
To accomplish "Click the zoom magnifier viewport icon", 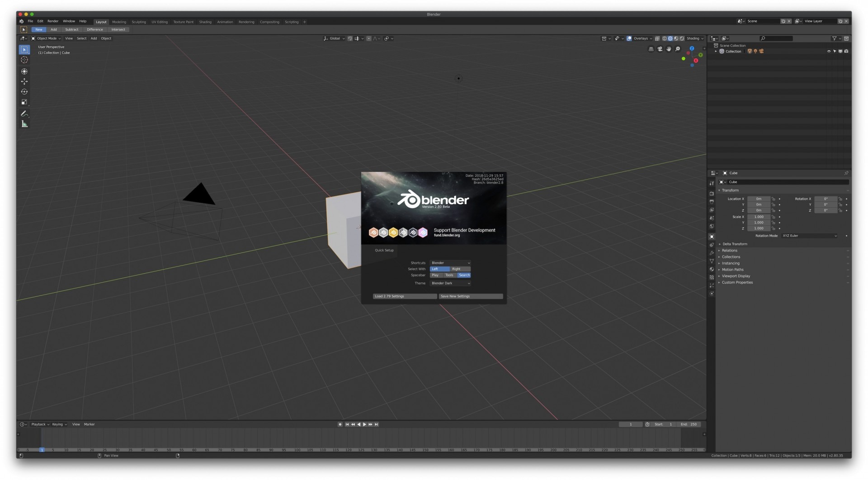I will (x=678, y=49).
